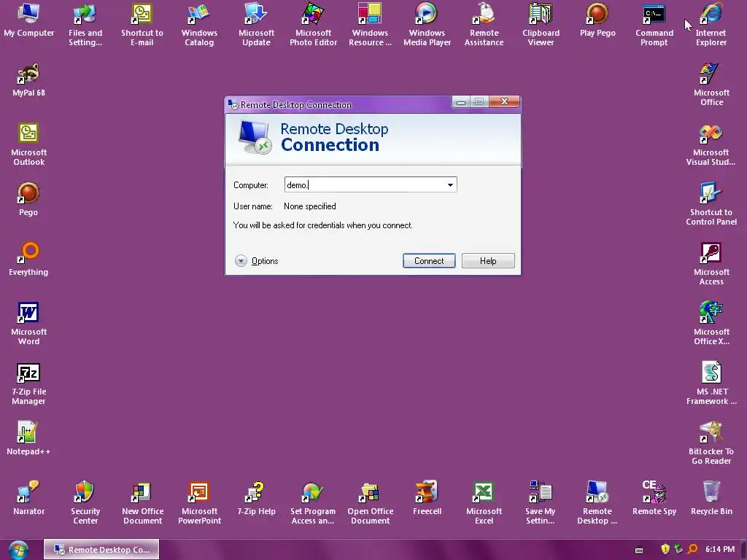Open Command Prompt shortcut
The height and width of the screenshot is (560, 747).
tap(654, 25)
